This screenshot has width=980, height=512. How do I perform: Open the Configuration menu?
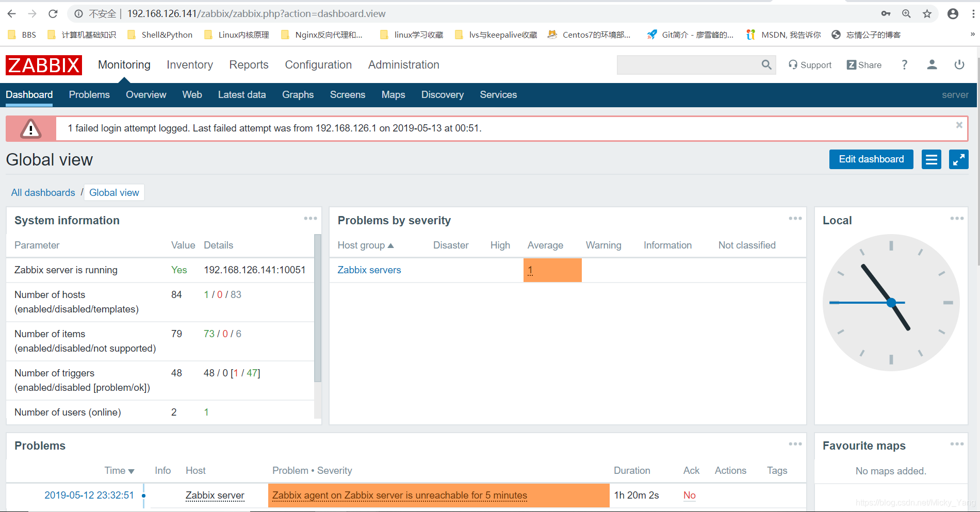pyautogui.click(x=318, y=65)
